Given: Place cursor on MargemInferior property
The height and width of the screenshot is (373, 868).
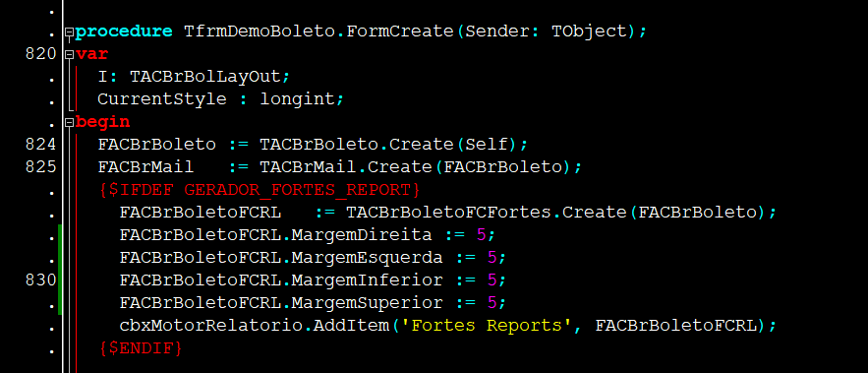Looking at the screenshot, I should pyautogui.click(x=367, y=280).
